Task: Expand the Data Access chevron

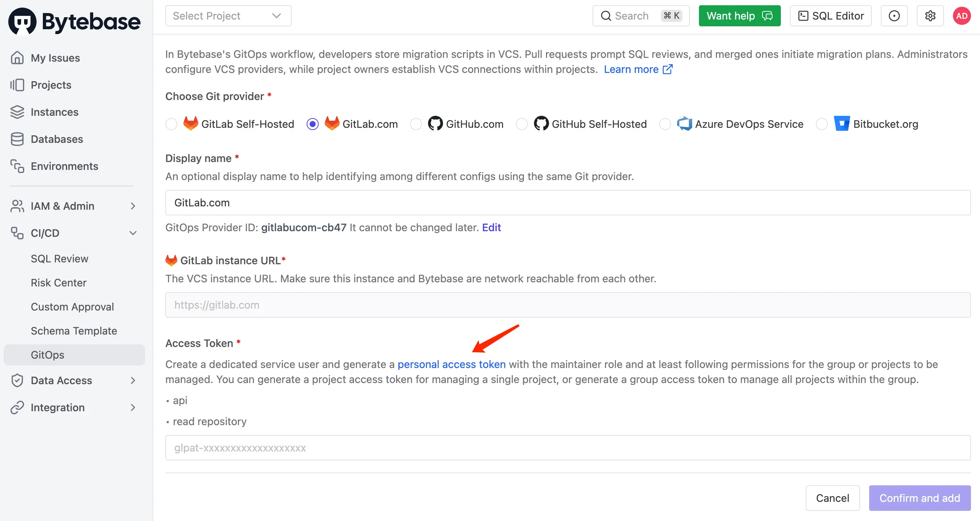Action: pos(133,380)
